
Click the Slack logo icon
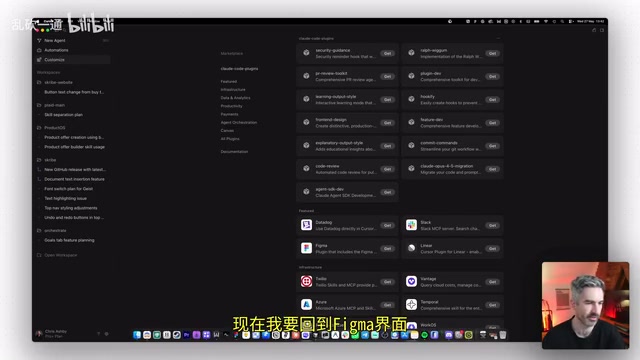click(x=411, y=225)
